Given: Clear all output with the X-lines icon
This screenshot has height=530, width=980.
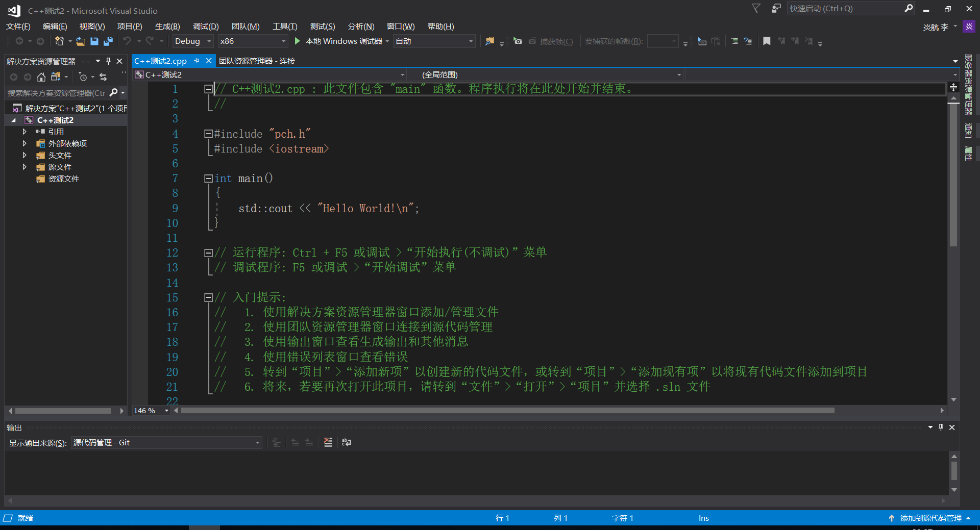Looking at the screenshot, I should click(x=328, y=442).
